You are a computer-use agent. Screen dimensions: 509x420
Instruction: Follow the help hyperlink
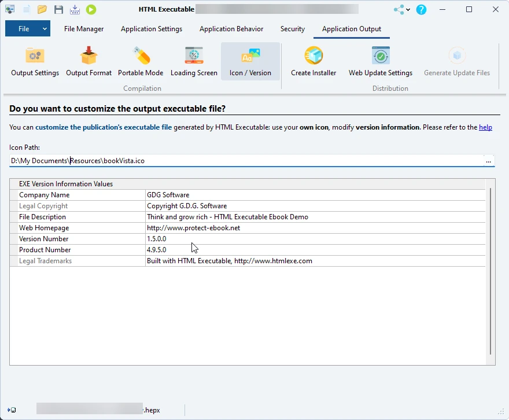click(x=485, y=127)
